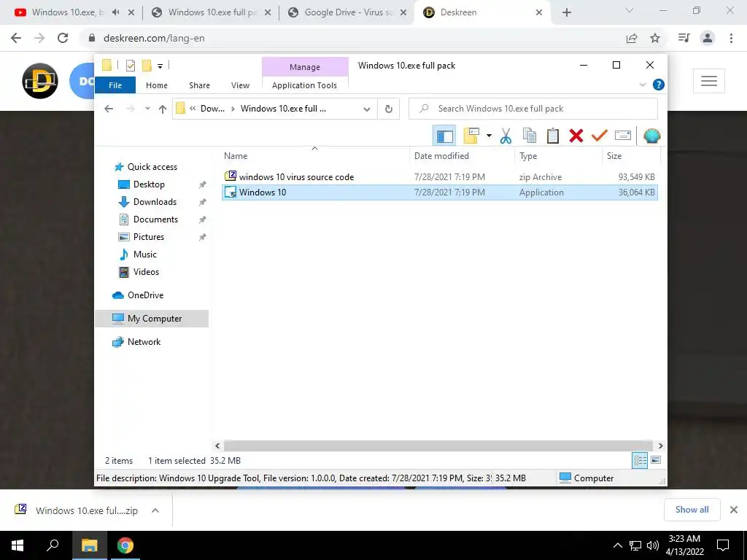This screenshot has height=560, width=747.
Task: Expand the ribbon with the chevron
Action: tap(642, 85)
